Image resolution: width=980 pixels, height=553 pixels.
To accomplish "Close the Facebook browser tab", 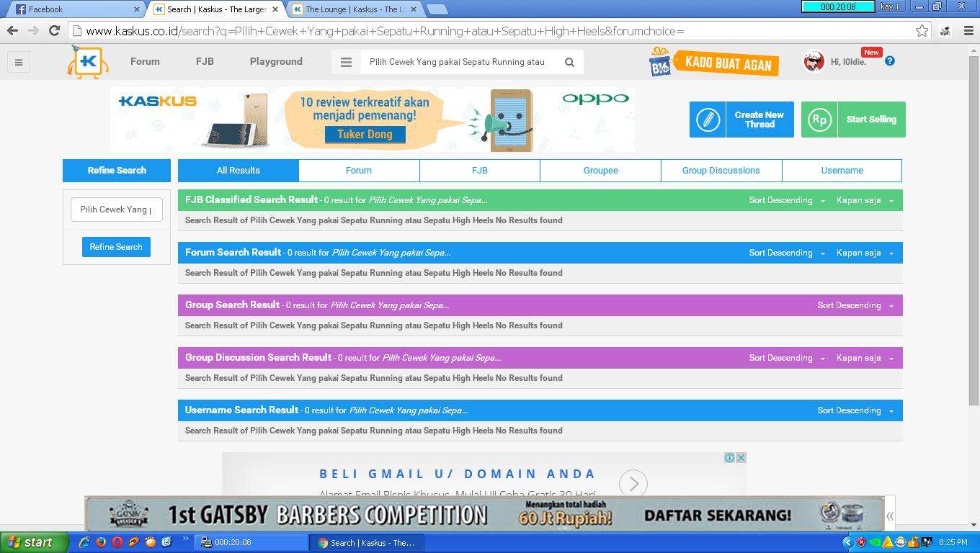I will pyautogui.click(x=137, y=9).
